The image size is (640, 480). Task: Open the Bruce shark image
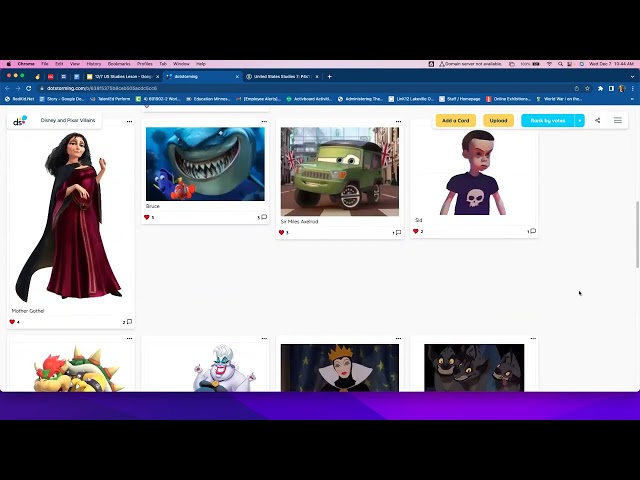[205, 164]
